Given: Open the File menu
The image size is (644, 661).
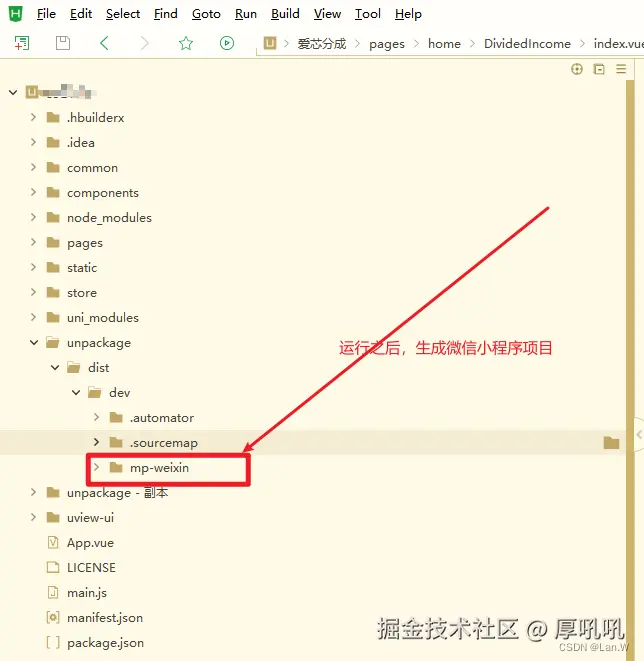Looking at the screenshot, I should 46,14.
